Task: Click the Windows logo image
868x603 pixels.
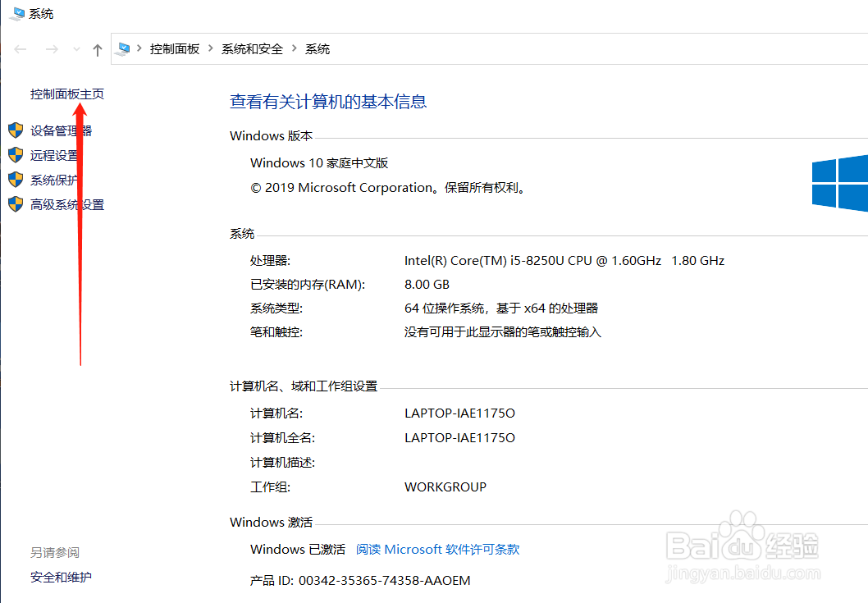Action: tap(840, 184)
